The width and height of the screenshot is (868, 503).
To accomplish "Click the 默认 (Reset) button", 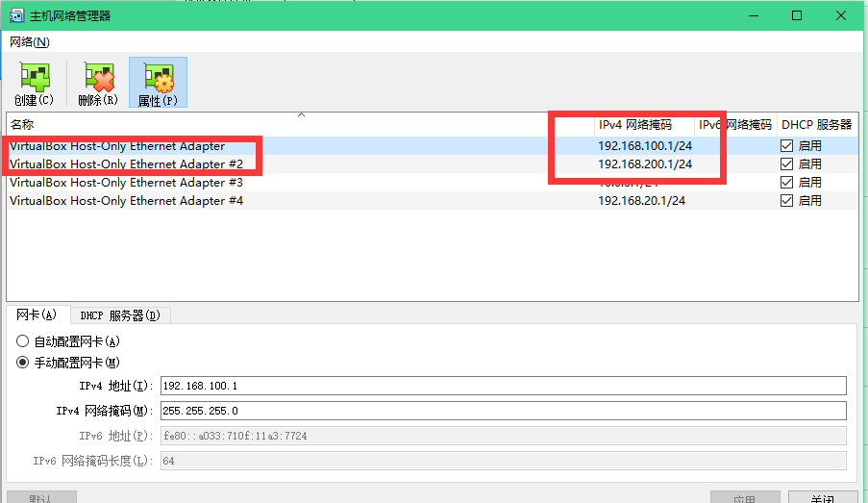I will 41,497.
